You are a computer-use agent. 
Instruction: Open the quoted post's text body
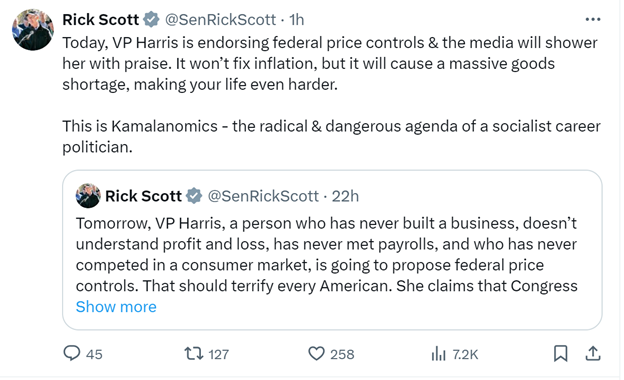pyautogui.click(x=327, y=255)
